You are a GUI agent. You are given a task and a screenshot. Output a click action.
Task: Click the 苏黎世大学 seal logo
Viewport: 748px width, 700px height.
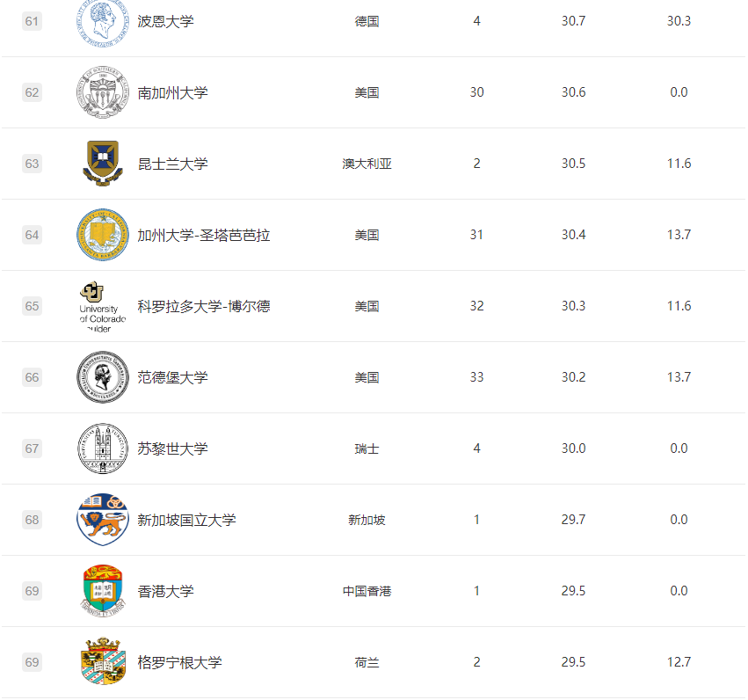tap(102, 448)
